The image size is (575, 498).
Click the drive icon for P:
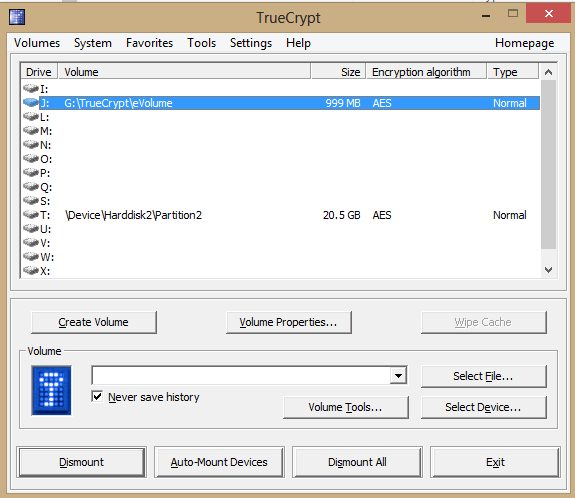[x=31, y=172]
